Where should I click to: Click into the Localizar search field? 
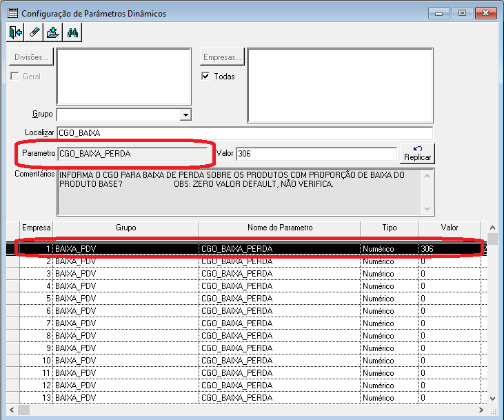245,133
